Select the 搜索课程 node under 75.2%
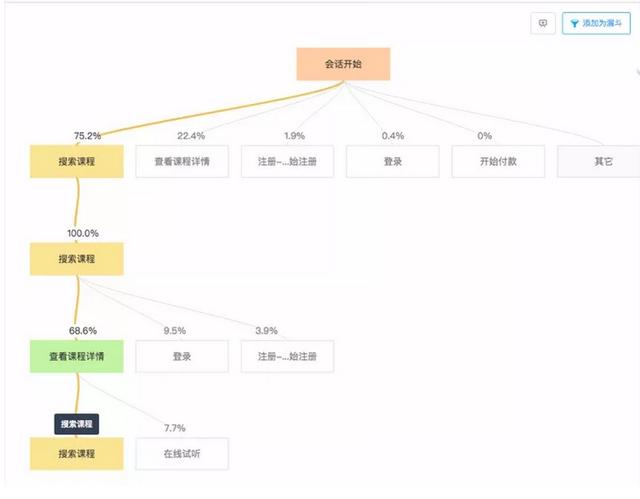Image resolution: width=640 pixels, height=499 pixels. point(77,161)
